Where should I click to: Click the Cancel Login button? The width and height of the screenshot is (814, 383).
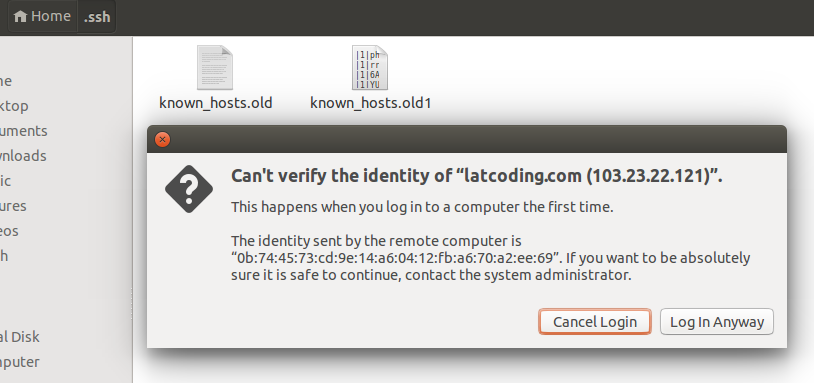point(595,322)
